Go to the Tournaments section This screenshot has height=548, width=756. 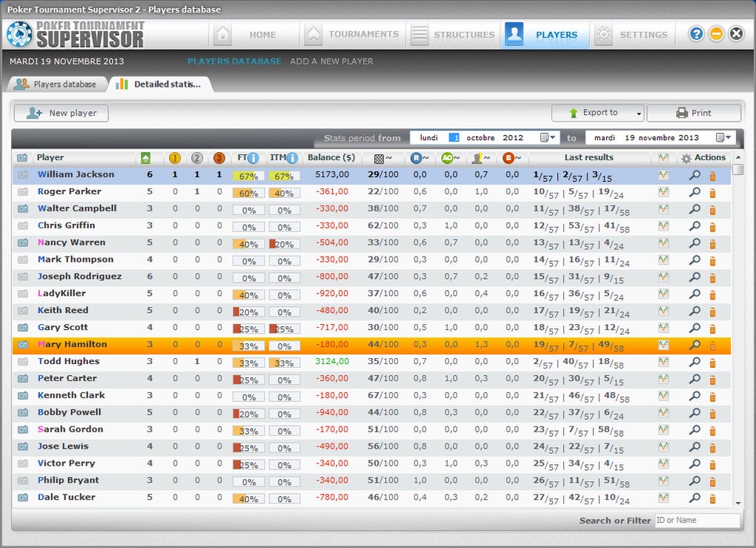(x=353, y=34)
